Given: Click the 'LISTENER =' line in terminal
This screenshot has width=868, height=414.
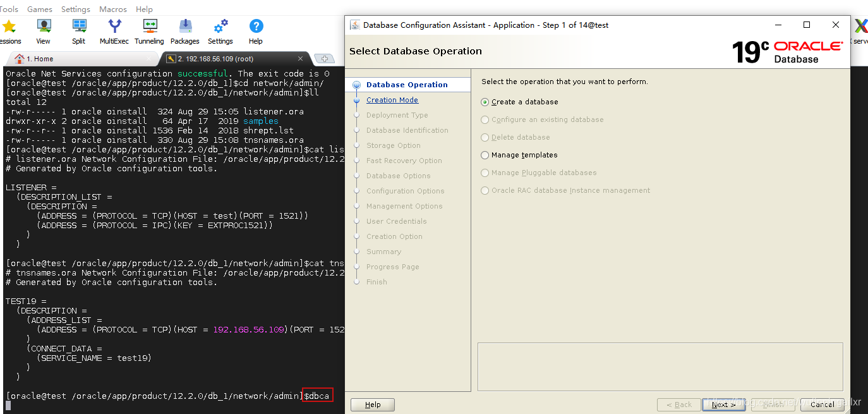Looking at the screenshot, I should pyautogui.click(x=32, y=187).
